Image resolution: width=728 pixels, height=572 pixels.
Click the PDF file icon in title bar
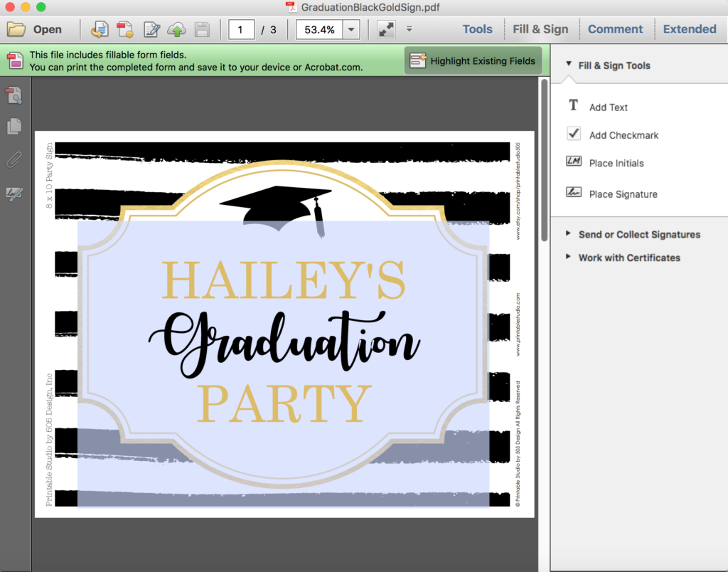(291, 7)
